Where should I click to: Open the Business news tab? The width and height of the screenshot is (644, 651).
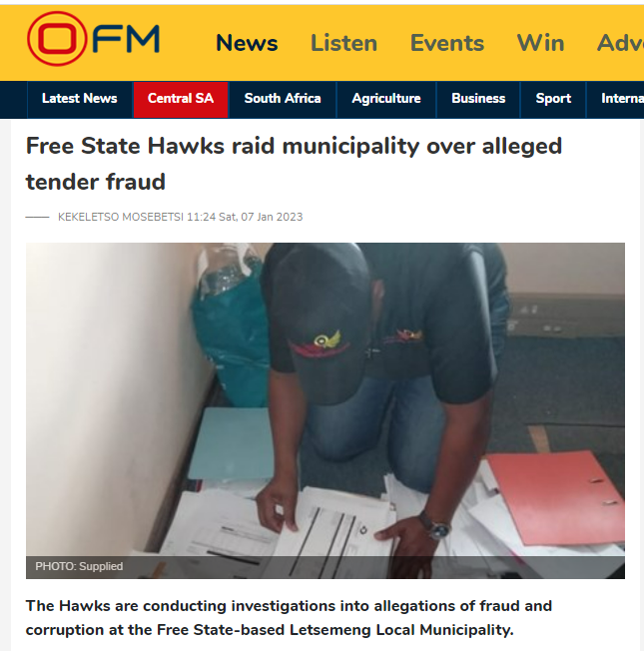pyautogui.click(x=478, y=99)
